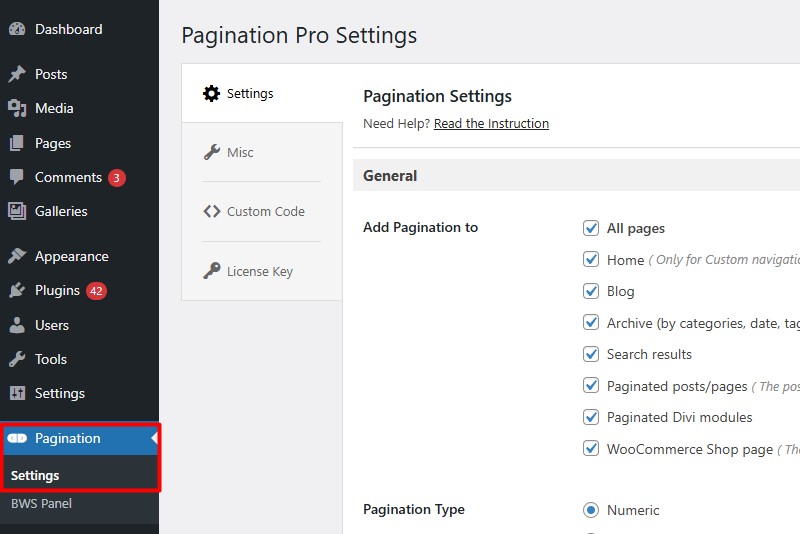Click the Settings sliders icon in sidebar

(17, 393)
